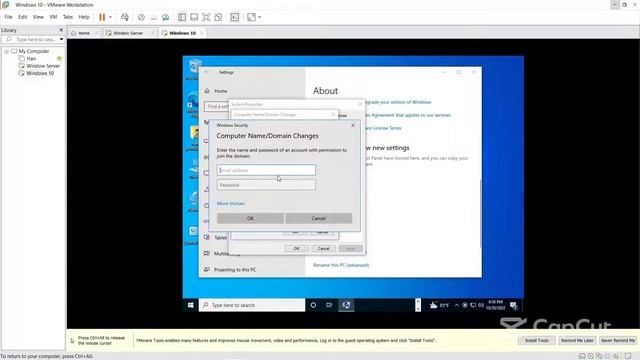Close the Windows Security dialog
640x360 pixels.
(353, 125)
